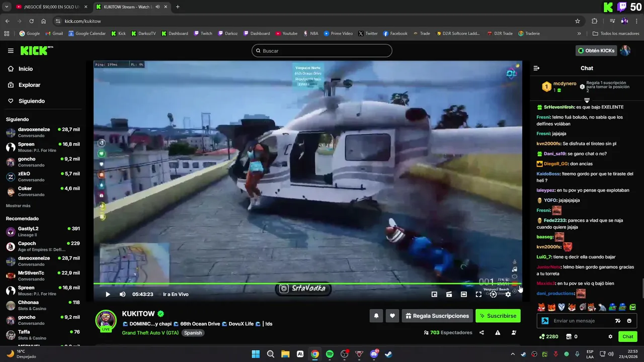Click the green Suscribirse button
The height and width of the screenshot is (362, 644).
point(498,316)
